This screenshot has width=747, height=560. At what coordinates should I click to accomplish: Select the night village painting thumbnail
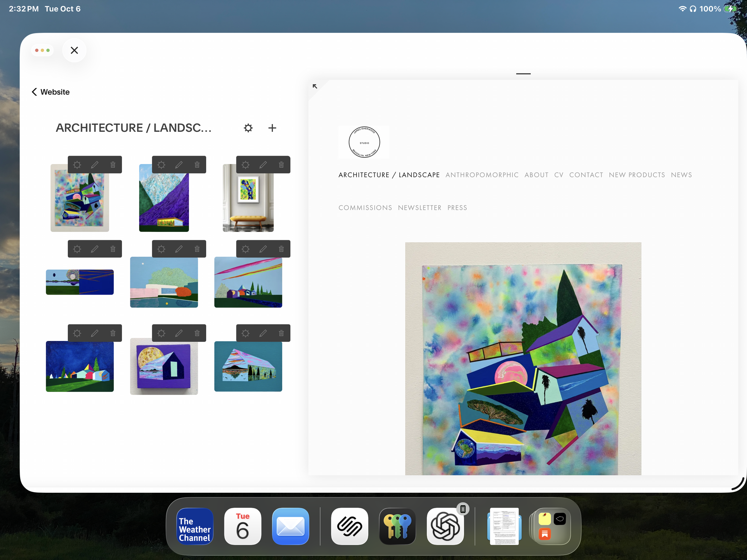click(x=80, y=366)
